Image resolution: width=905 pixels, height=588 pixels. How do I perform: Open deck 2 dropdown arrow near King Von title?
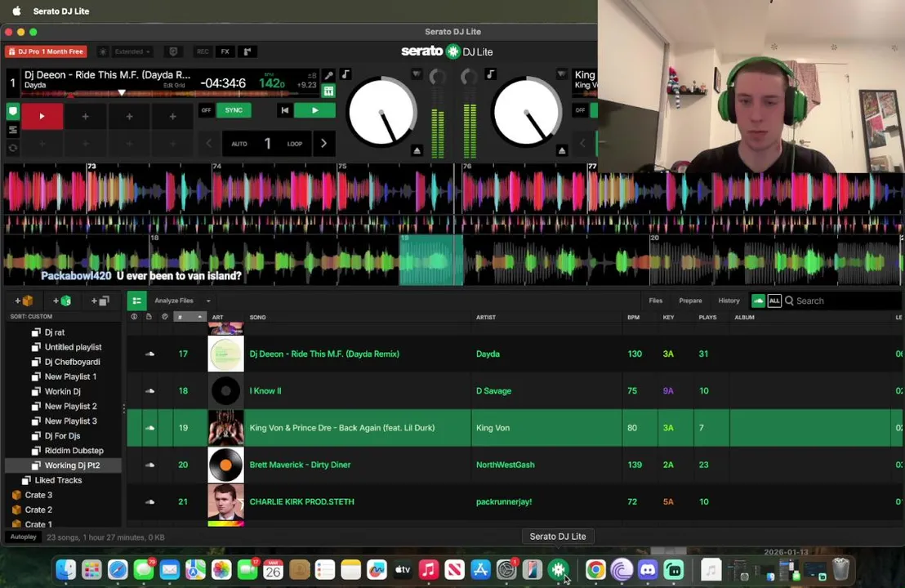click(562, 73)
